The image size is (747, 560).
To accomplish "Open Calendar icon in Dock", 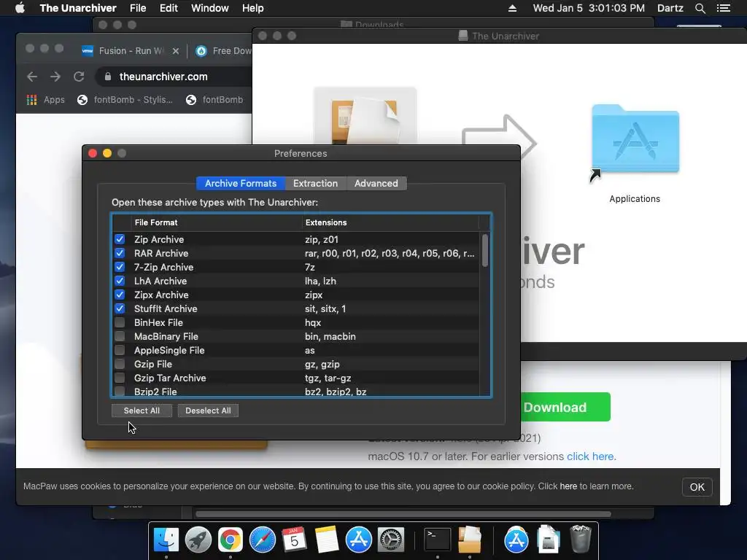I will [x=295, y=540].
